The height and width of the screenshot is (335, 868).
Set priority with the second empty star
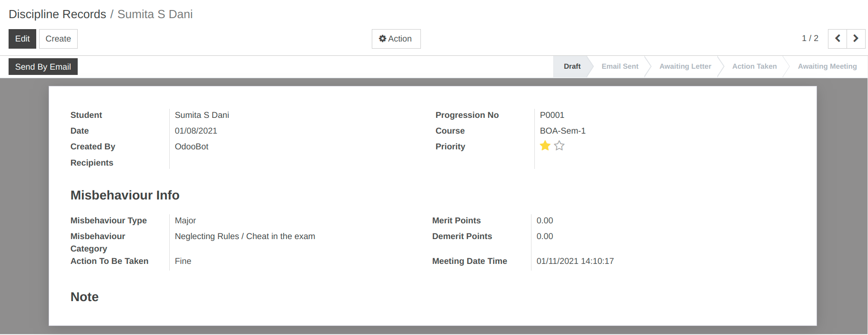(559, 146)
